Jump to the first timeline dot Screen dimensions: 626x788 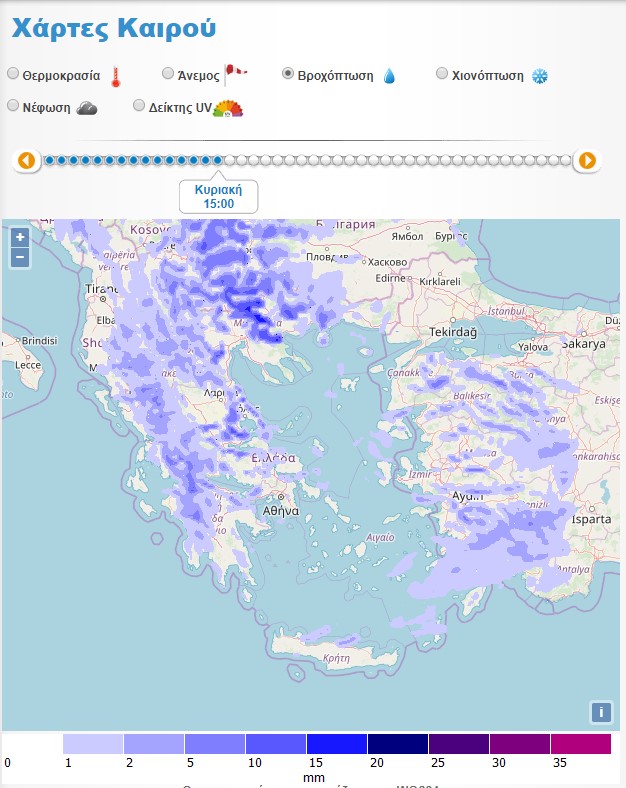coord(50,160)
